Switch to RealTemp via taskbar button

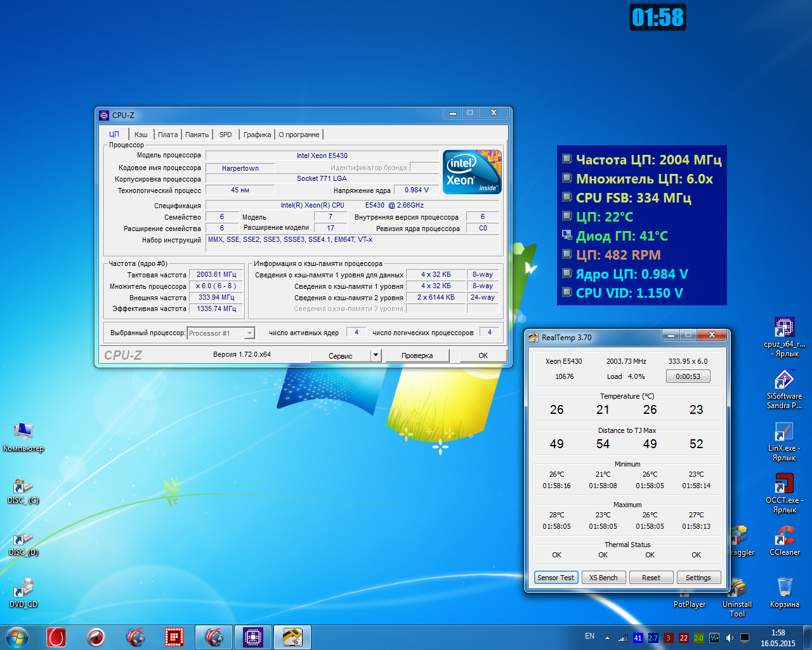(x=292, y=637)
